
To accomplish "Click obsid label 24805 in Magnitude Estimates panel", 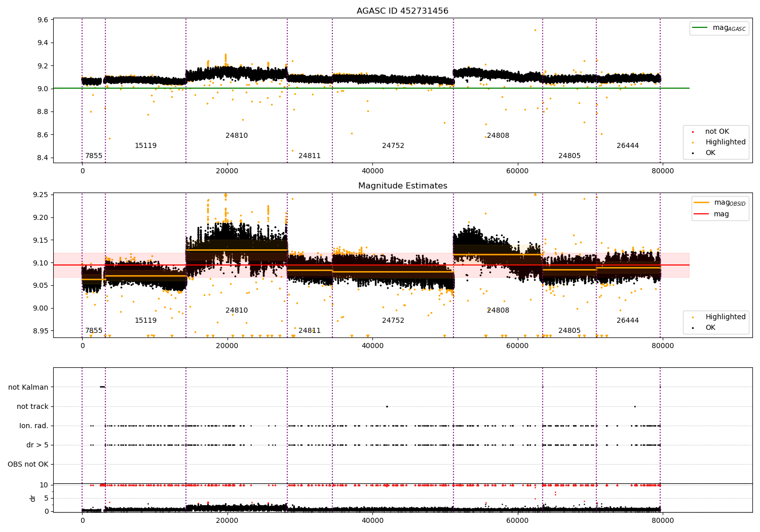I will coord(569,331).
